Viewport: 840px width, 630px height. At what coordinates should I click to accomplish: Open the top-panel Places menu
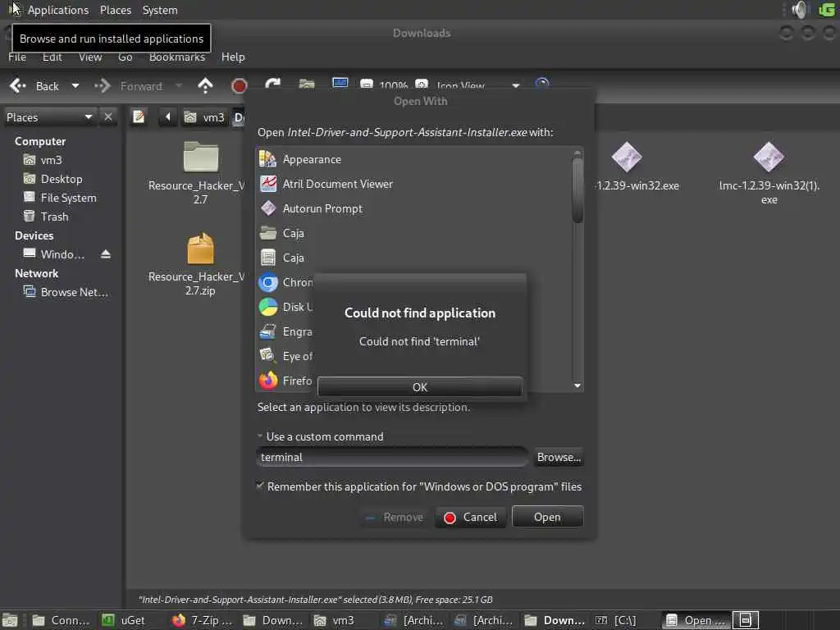[115, 10]
